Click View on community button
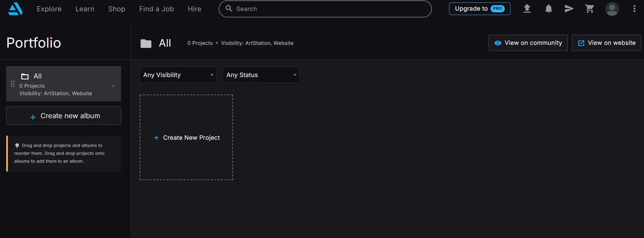 pyautogui.click(x=528, y=43)
